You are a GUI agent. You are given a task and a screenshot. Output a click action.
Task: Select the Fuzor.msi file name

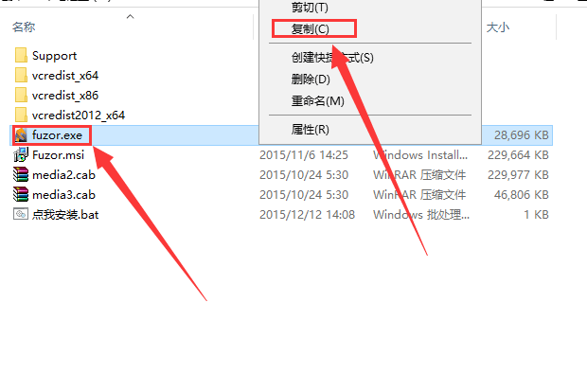tap(59, 155)
